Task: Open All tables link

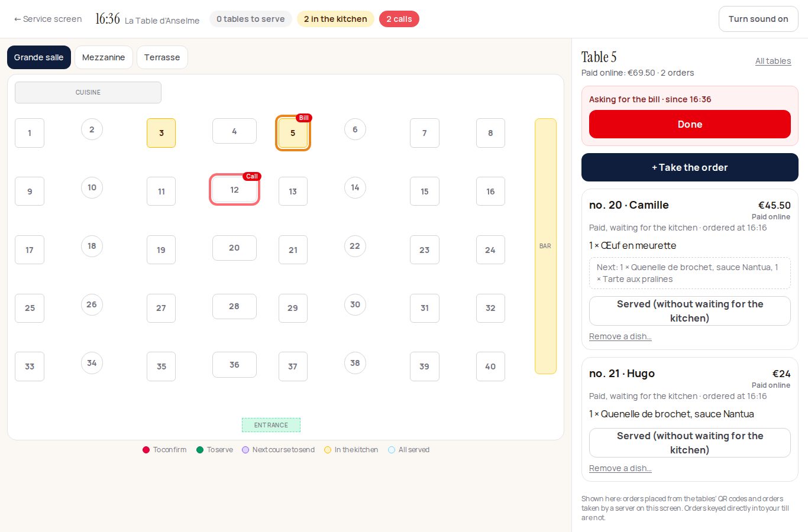Action: [773, 61]
